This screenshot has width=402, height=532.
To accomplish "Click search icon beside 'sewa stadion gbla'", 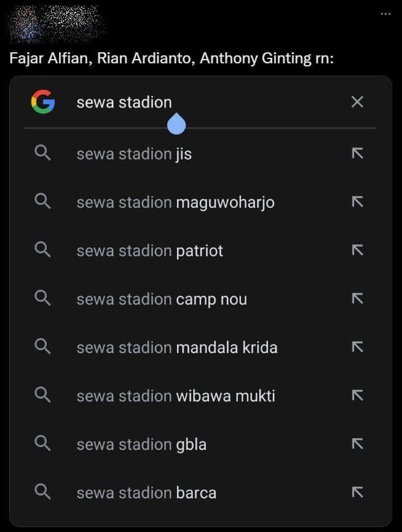I will pos(42,443).
